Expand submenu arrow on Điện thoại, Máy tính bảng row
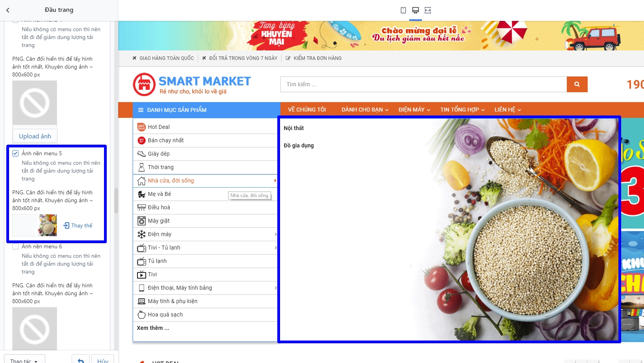644x363 pixels. click(275, 288)
